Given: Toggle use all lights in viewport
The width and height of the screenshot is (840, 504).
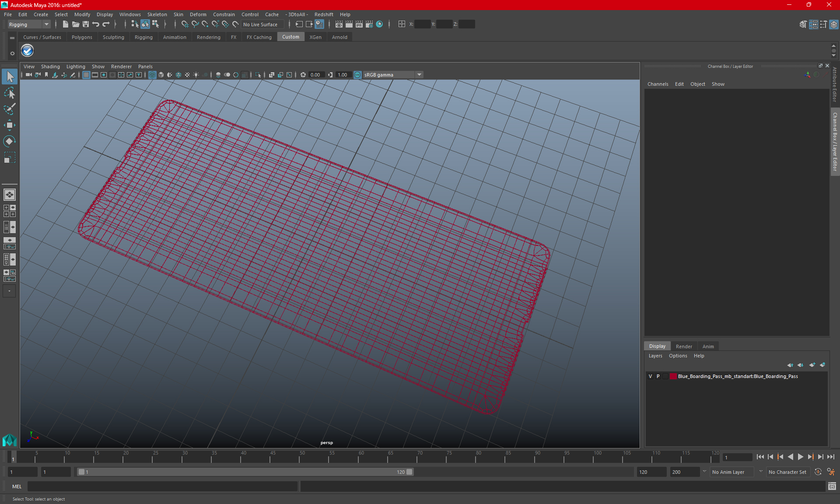Looking at the screenshot, I should click(x=196, y=75).
